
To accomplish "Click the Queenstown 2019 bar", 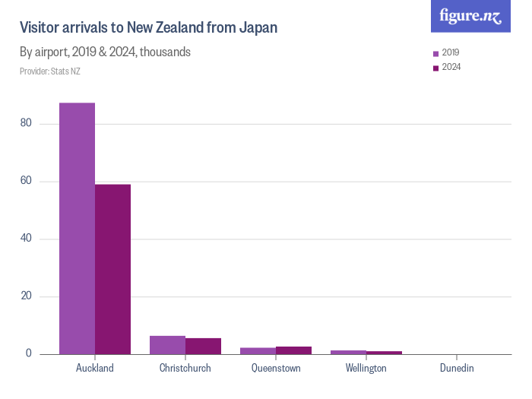I will [258, 350].
